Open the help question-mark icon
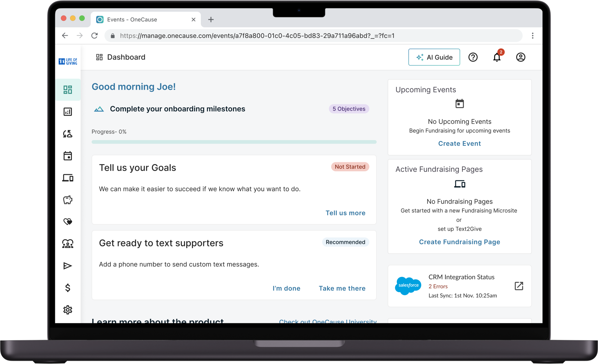The image size is (598, 364). (473, 57)
